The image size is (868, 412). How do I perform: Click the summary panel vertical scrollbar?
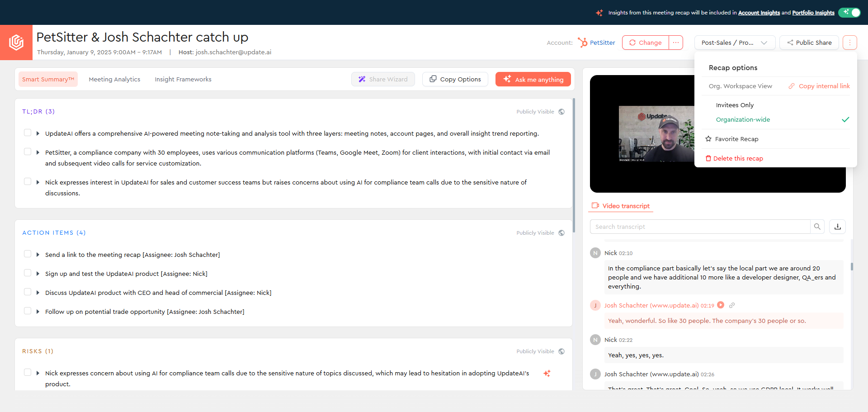574,166
